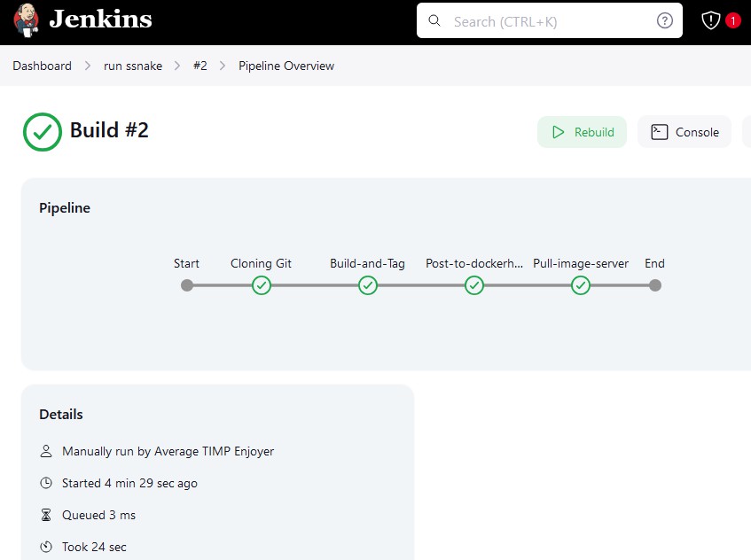751x560 pixels.
Task: Click the Details section heading
Action: [x=61, y=414]
